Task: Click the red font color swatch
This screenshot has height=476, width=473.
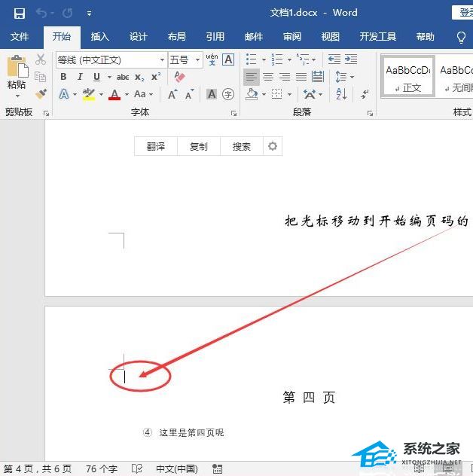Action: (x=114, y=95)
